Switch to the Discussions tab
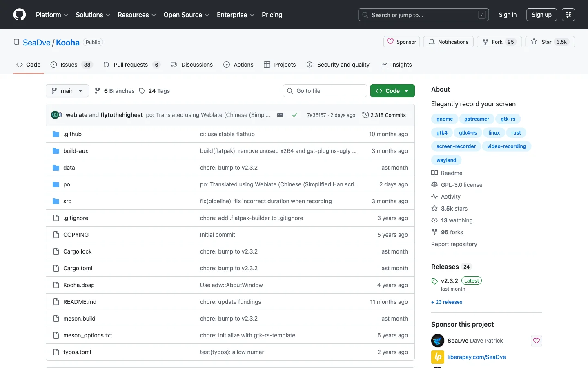Viewport: 588px width, 368px height. (x=192, y=65)
